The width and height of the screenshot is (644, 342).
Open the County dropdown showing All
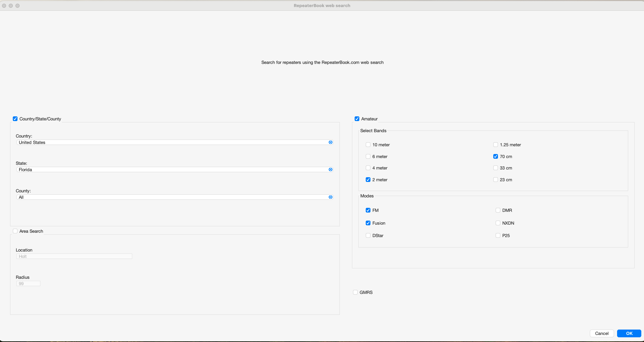pyautogui.click(x=175, y=197)
